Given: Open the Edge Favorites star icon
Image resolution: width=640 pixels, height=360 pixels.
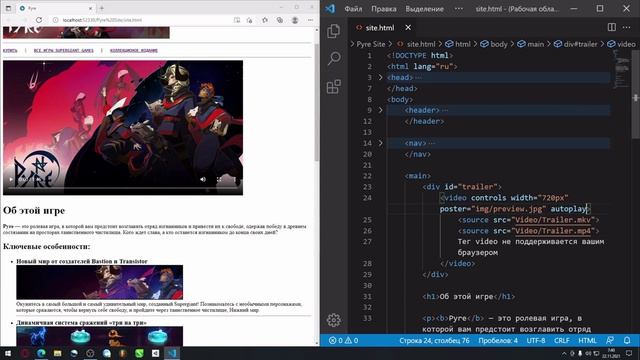Looking at the screenshot, I should click(x=265, y=20).
